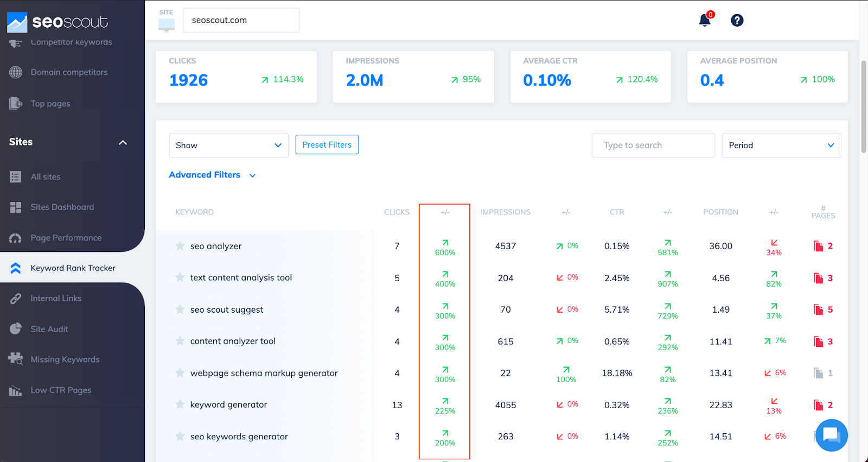Open the help question mark icon
Screen dimensions: 868x462
(737, 21)
